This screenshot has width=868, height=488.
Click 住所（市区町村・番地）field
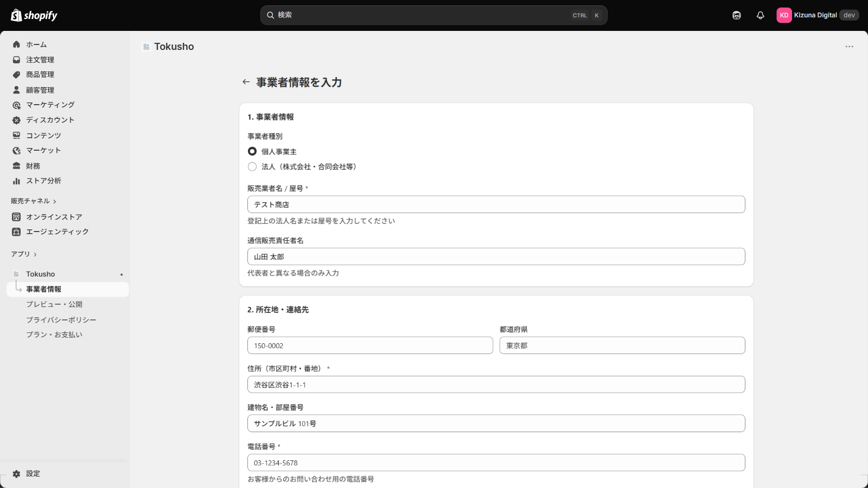pos(496,384)
